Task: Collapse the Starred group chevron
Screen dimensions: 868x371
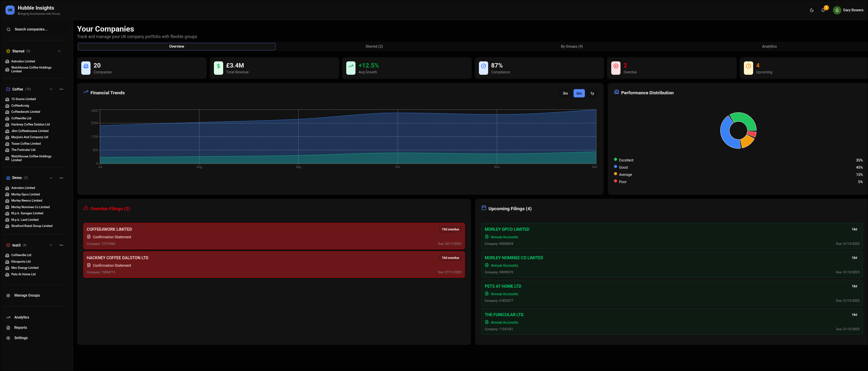Action: [59, 51]
